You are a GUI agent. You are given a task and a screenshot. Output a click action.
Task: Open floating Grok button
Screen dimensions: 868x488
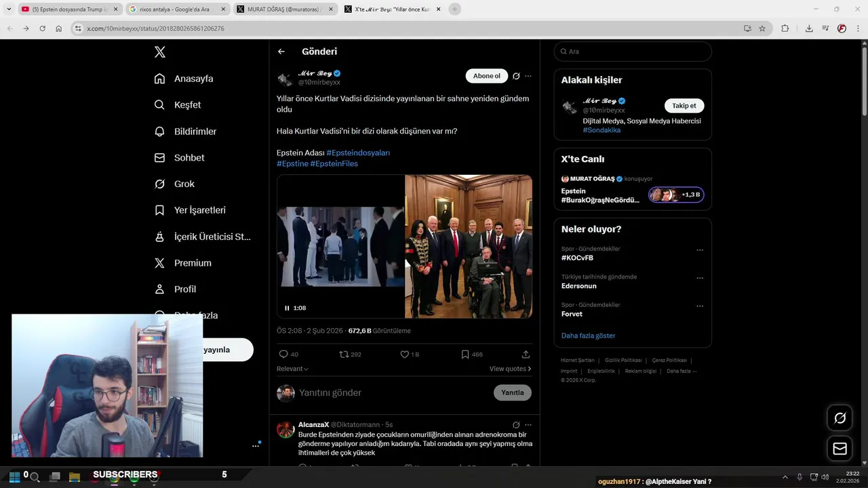(840, 418)
